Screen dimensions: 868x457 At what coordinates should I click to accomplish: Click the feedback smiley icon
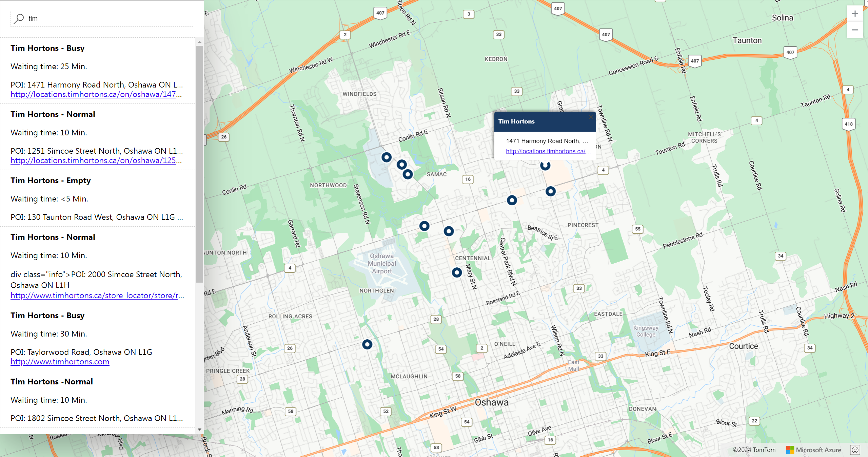point(855,450)
